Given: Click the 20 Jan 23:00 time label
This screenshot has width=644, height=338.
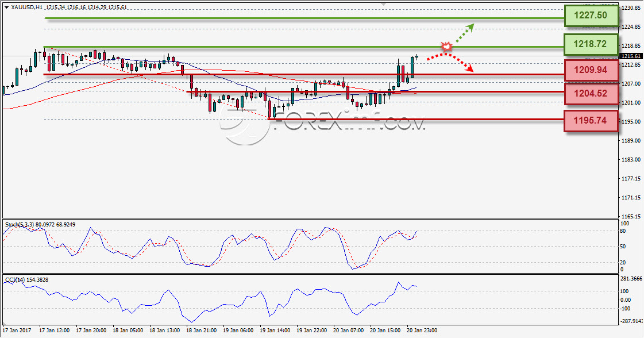Looking at the screenshot, I should click(x=422, y=330).
